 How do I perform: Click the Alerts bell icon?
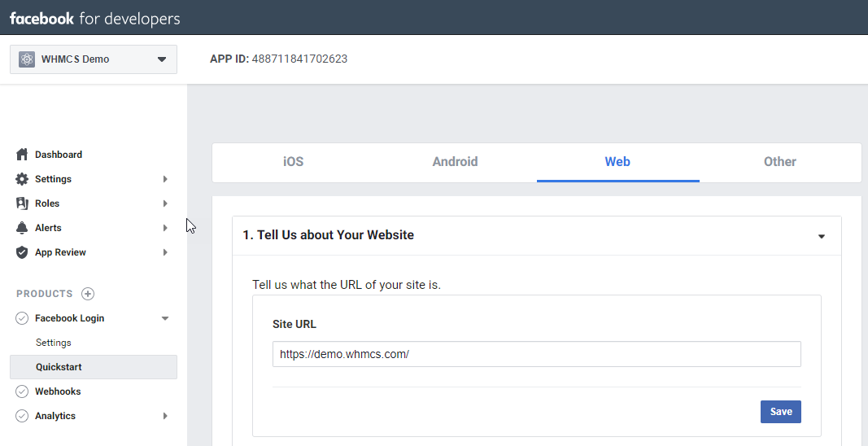(22, 228)
